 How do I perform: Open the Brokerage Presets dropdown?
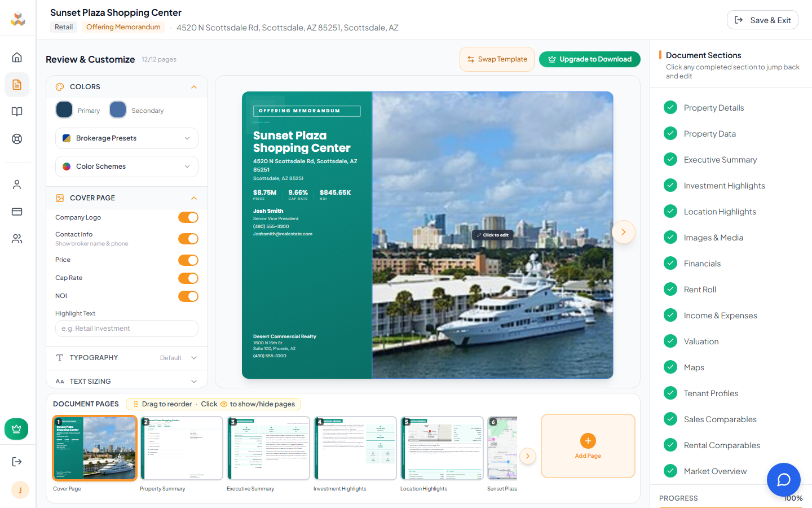click(x=126, y=138)
